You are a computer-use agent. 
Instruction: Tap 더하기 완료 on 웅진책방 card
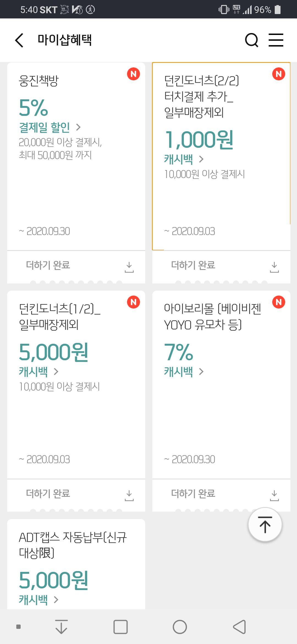coord(48,265)
